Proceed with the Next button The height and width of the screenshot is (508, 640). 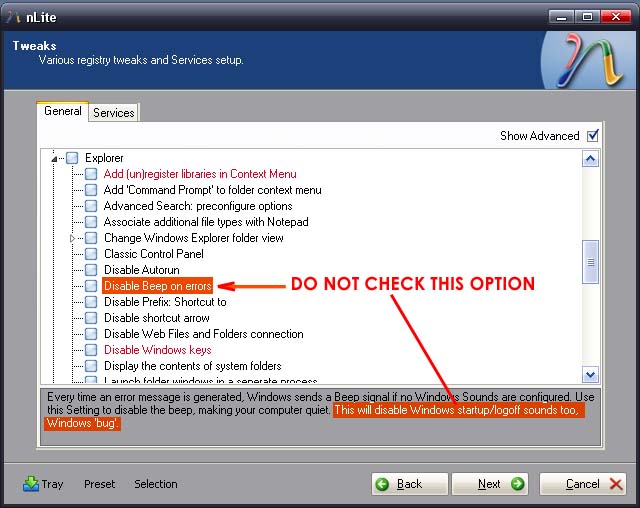tap(490, 484)
